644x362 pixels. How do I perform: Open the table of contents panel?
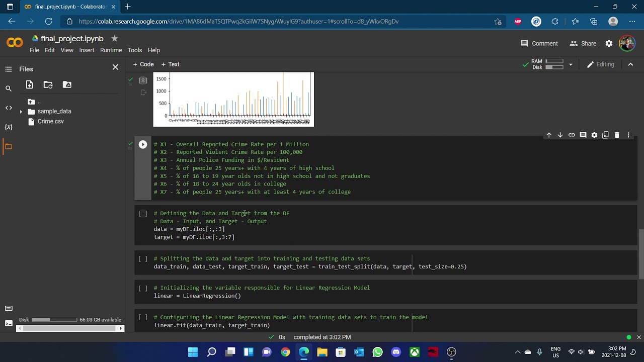point(9,69)
